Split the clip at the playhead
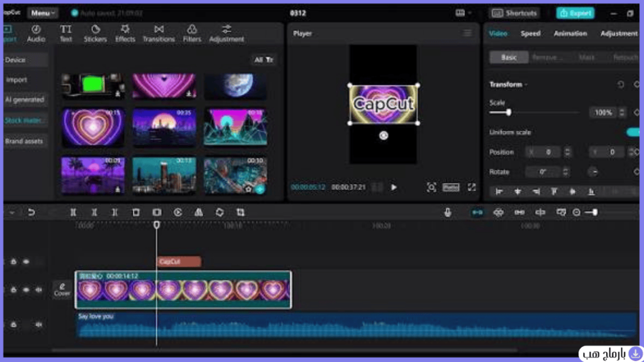Screen dimensions: 644x362 73,212
